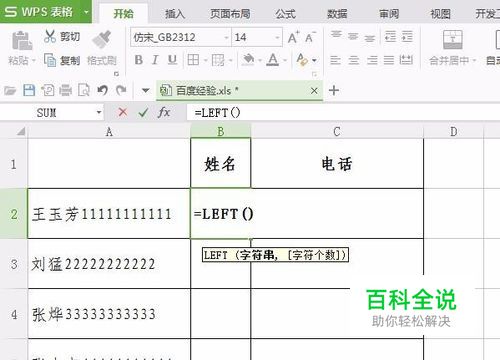Viewport: 500px width, 360px height.
Task: Click the save floppy disk icon
Action: click(29, 90)
